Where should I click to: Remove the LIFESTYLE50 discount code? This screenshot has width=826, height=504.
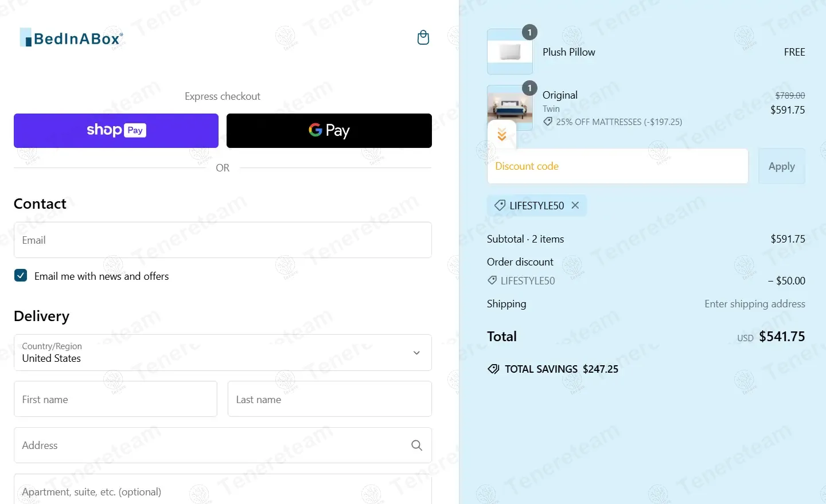(575, 205)
